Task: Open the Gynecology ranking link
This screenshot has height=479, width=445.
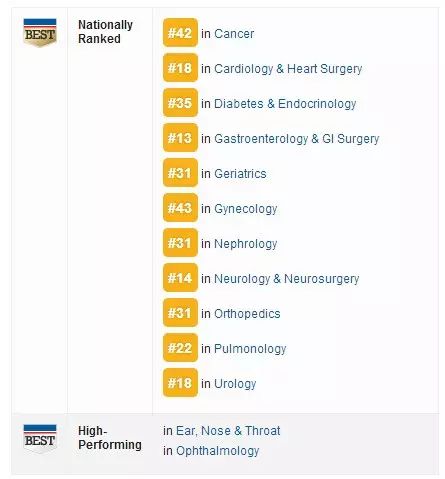Action: pos(246,209)
